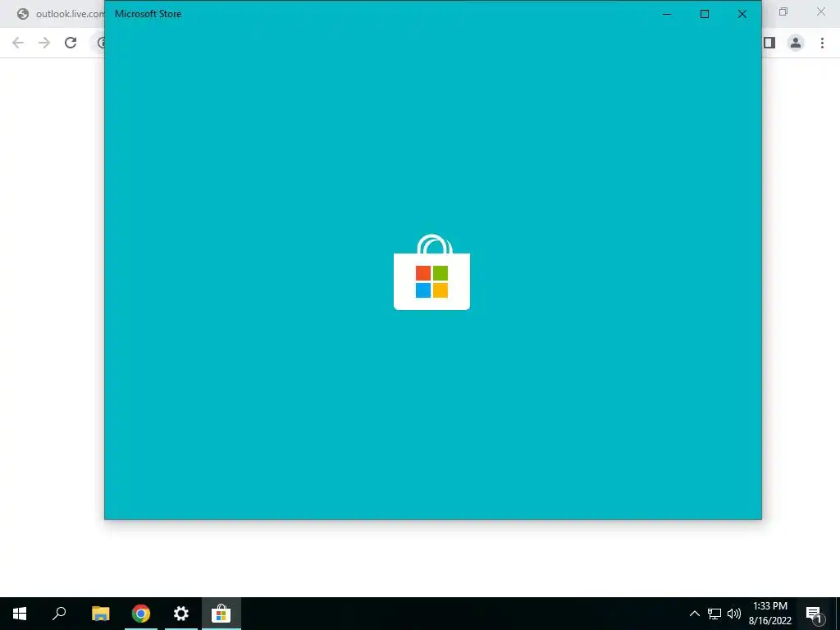Close the Microsoft Store window

point(742,14)
